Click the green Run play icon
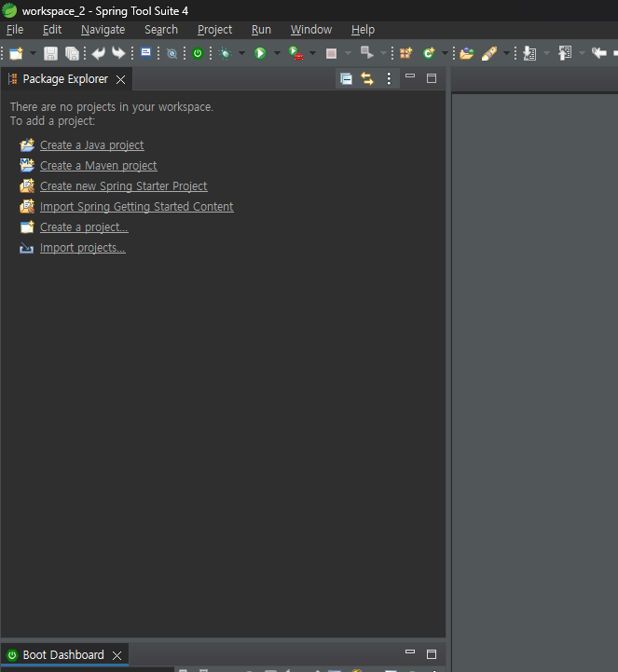 click(260, 53)
